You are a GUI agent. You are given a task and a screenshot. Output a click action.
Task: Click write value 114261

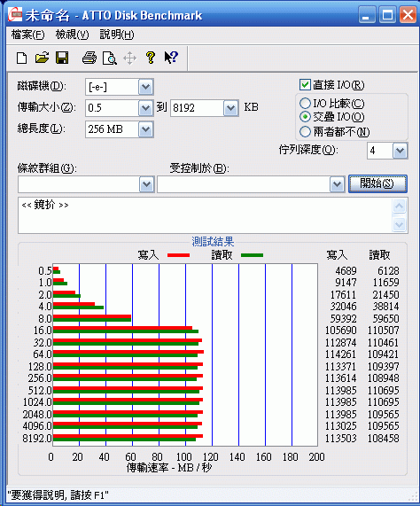(x=340, y=354)
